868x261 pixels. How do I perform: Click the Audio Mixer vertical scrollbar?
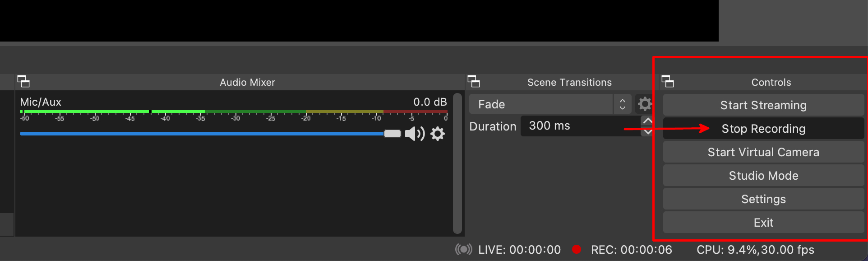(457, 163)
